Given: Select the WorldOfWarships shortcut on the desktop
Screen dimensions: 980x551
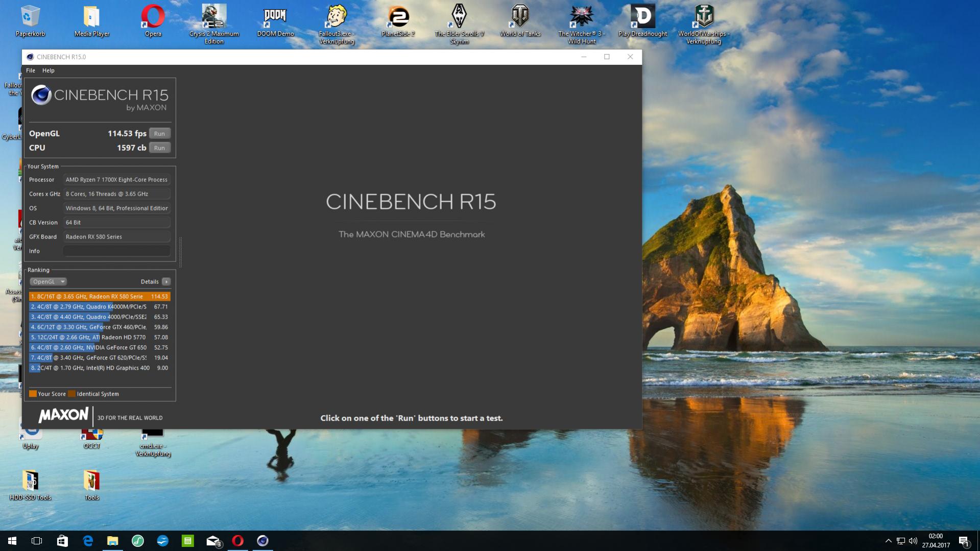Looking at the screenshot, I should click(x=704, y=25).
